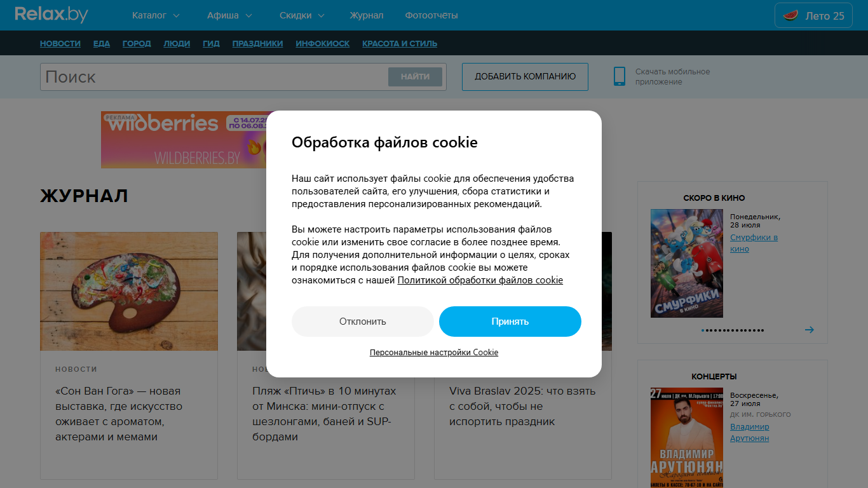The height and width of the screenshot is (488, 868).
Task: Click the carousel pagination dots
Action: [733, 330]
